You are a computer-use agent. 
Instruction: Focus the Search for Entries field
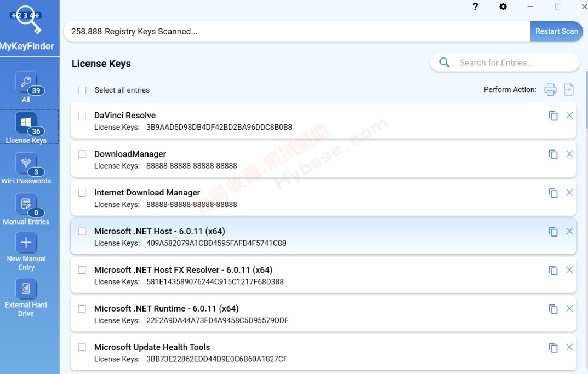pos(505,62)
